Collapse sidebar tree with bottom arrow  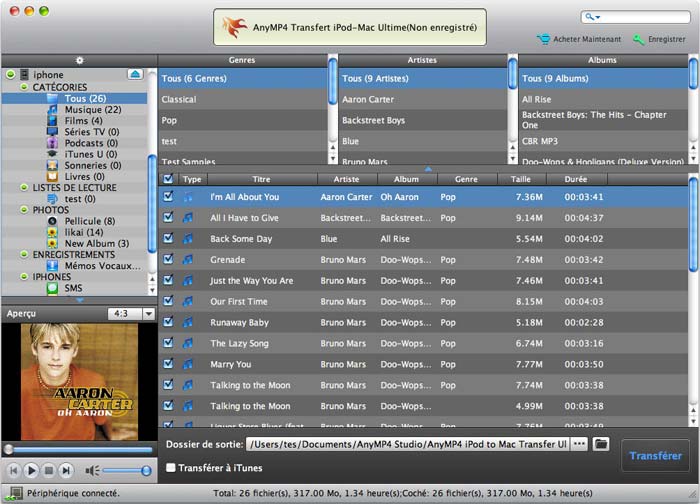tap(79, 300)
